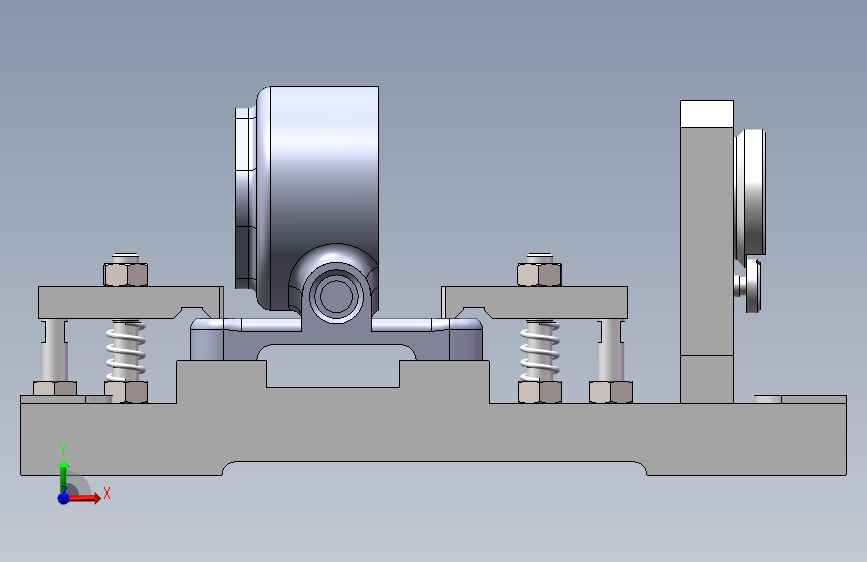867x562 pixels.
Task: Select the left compression spring
Action: click(x=126, y=351)
